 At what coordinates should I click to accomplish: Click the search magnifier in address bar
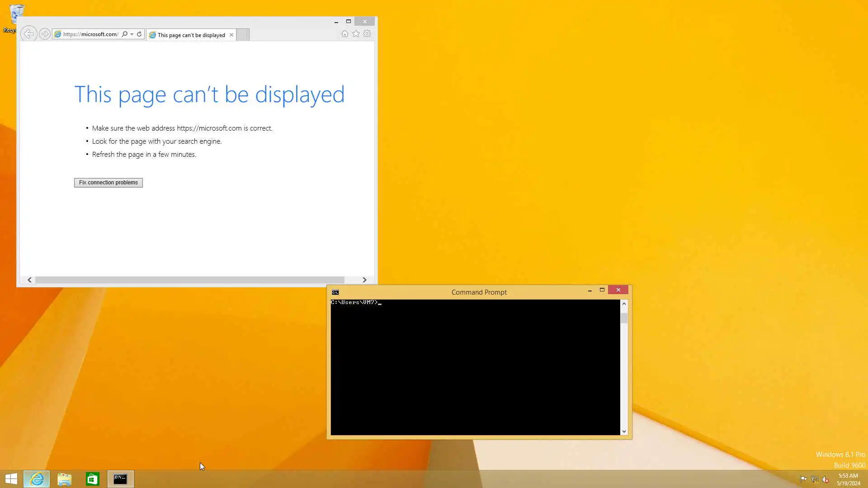[x=124, y=34]
